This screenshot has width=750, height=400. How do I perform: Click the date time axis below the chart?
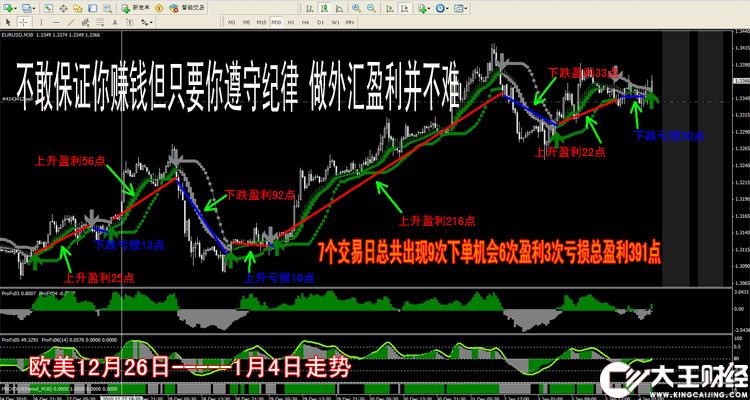366,397
